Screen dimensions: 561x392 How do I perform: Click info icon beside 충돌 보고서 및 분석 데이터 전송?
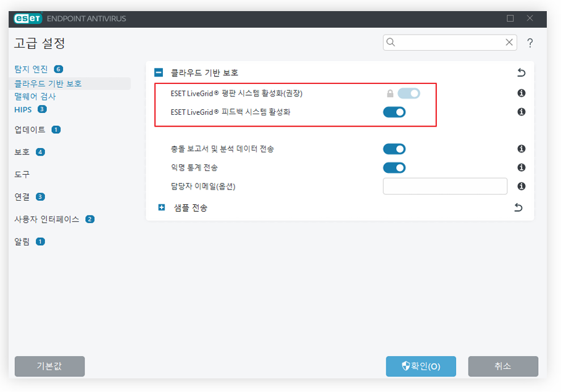522,149
